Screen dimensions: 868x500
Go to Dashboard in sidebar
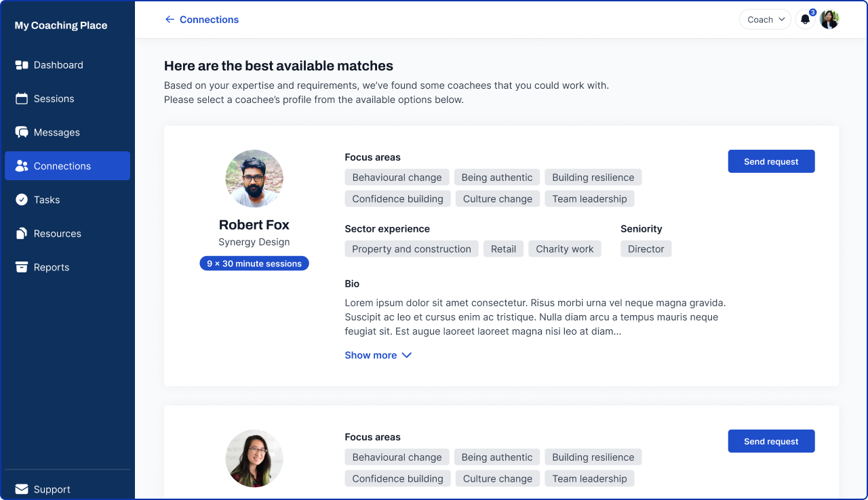[67, 65]
